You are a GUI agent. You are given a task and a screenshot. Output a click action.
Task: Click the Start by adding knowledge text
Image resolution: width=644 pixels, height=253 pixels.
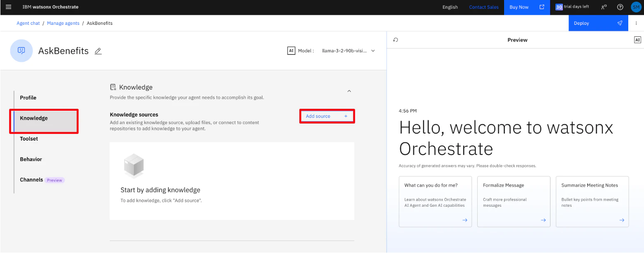coord(161,190)
